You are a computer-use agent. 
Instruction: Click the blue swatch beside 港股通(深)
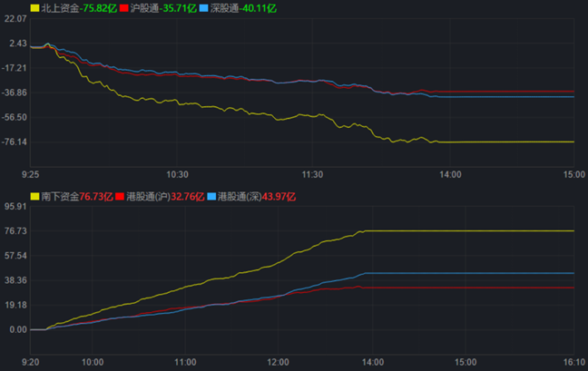[x=211, y=195]
